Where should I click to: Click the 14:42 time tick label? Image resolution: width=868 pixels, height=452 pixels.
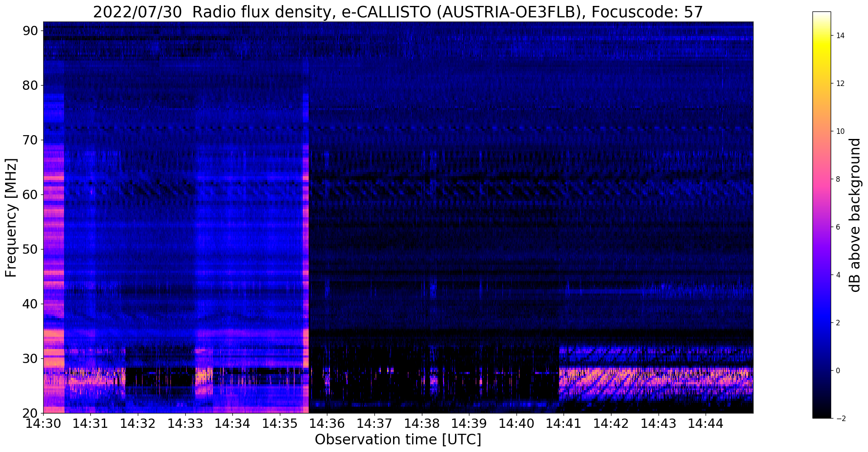coord(611,423)
